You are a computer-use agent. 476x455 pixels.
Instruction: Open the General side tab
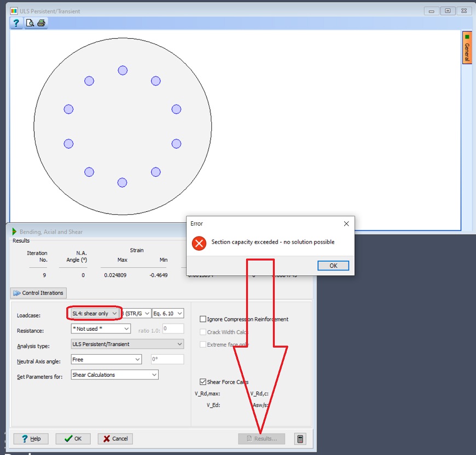pos(467,48)
